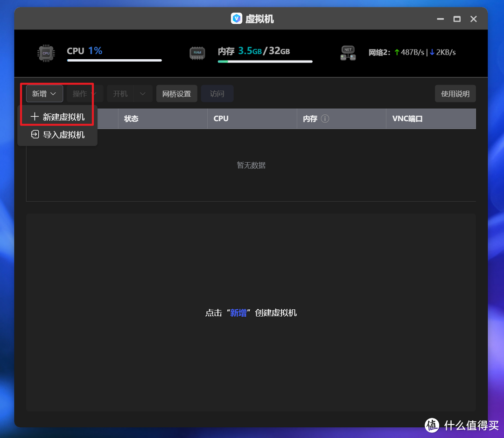Open the 使用说明 usage guide
Screen dimensions: 504x438
[x=455, y=94]
